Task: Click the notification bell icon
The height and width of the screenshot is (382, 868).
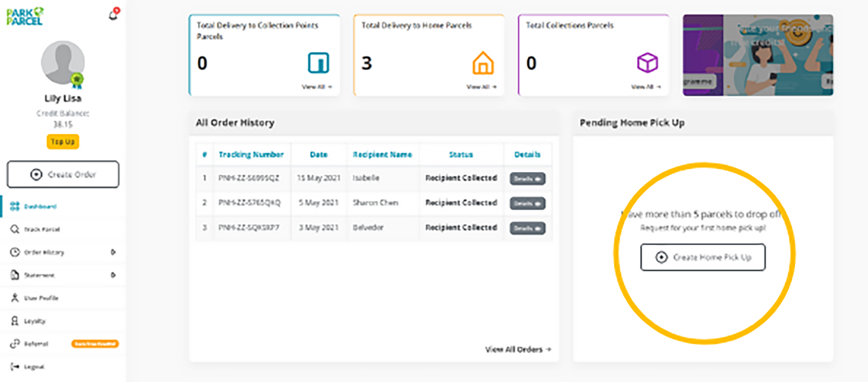Action: click(x=113, y=15)
